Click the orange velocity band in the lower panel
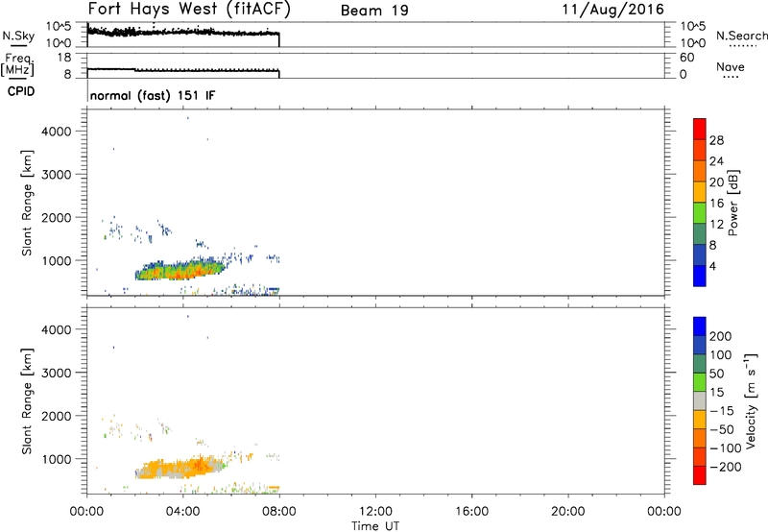Image resolution: width=768 pixels, height=532 pixels. coord(180,468)
